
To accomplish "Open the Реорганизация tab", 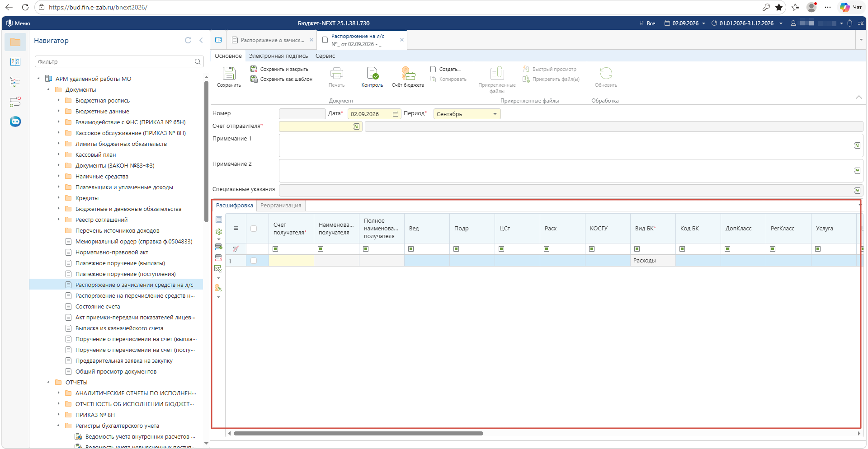I will 281,206.
